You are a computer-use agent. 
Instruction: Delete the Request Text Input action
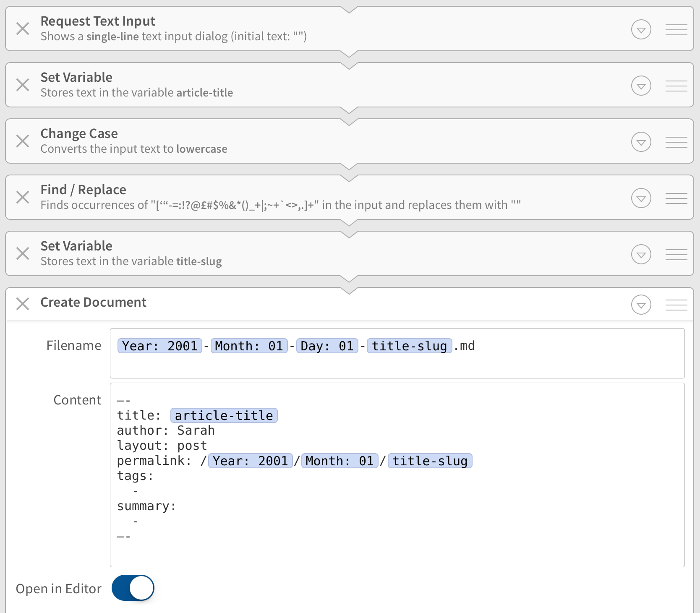pos(23,29)
